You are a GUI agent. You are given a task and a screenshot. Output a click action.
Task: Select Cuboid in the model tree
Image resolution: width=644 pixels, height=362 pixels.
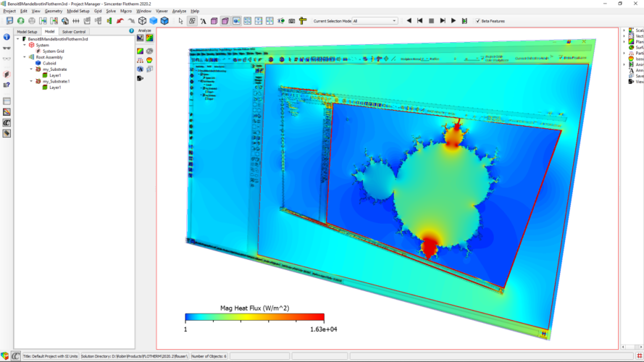click(49, 63)
